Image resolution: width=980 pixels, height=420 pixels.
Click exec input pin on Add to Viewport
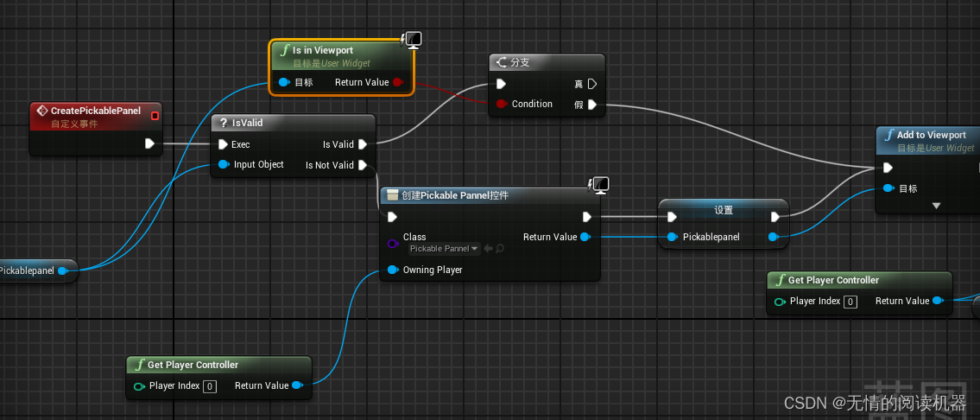click(x=888, y=168)
